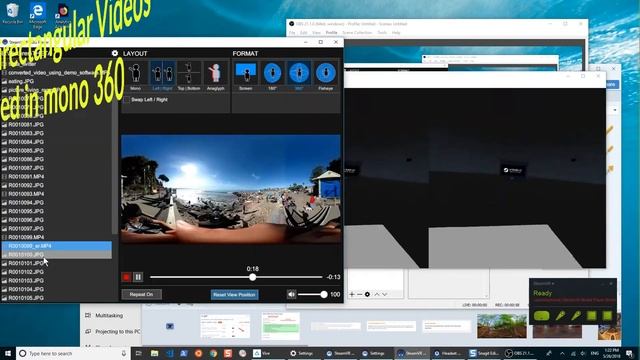Open source properties gear in OBS

pyautogui.click(x=367, y=294)
